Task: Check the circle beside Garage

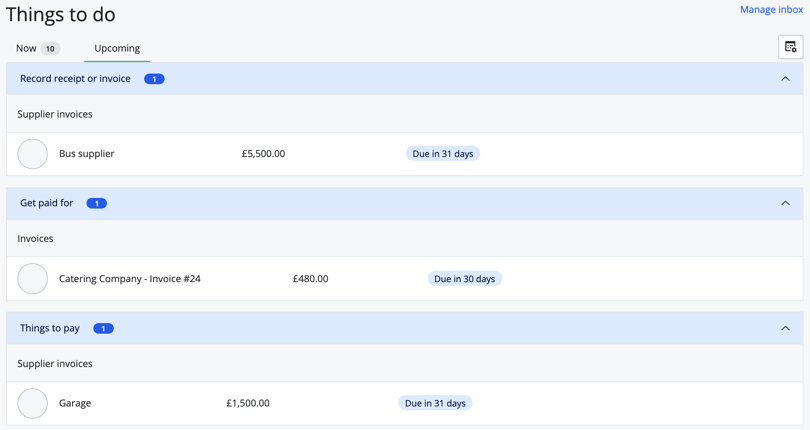Action: [x=33, y=403]
